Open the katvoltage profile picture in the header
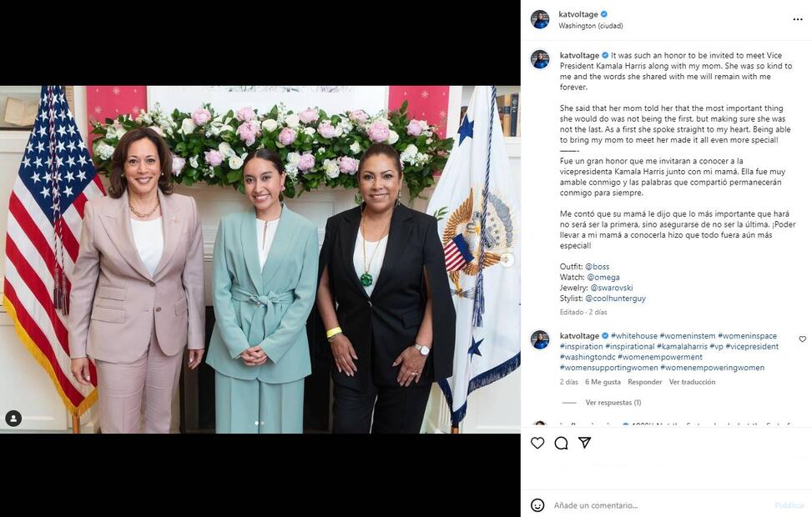The image size is (812, 517). [540, 20]
